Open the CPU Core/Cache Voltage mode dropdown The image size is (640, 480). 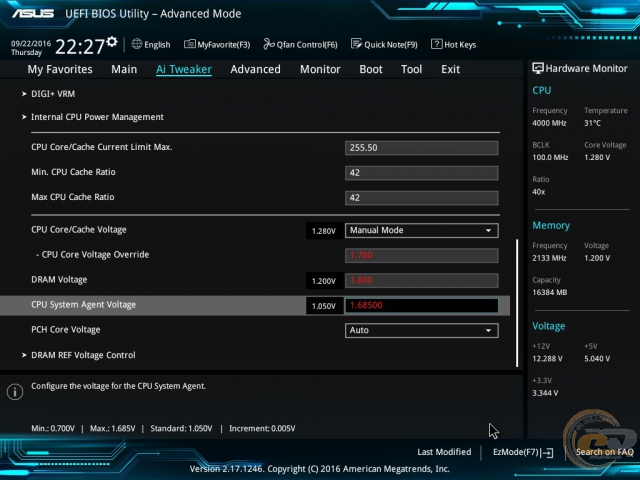click(422, 230)
